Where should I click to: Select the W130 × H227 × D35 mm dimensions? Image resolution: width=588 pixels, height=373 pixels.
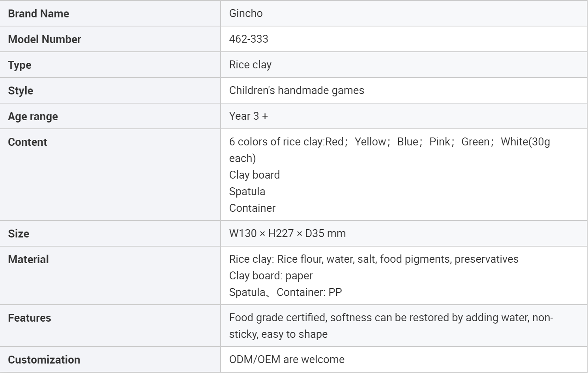pos(287,234)
